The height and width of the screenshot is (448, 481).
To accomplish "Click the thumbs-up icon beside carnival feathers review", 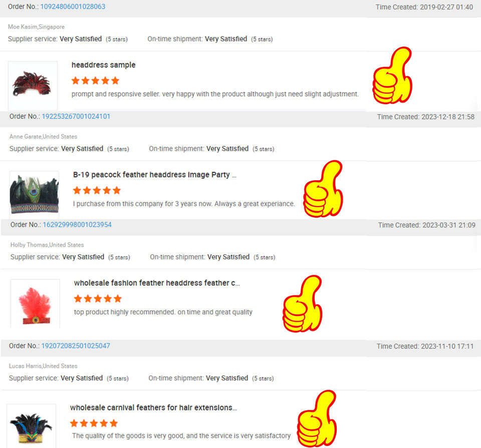I will click(317, 418).
